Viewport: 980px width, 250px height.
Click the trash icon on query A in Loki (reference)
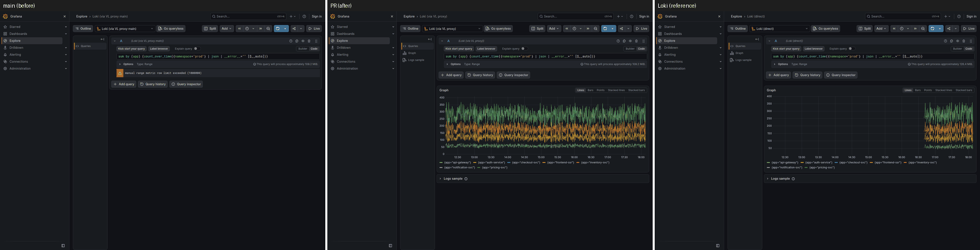[964, 41]
